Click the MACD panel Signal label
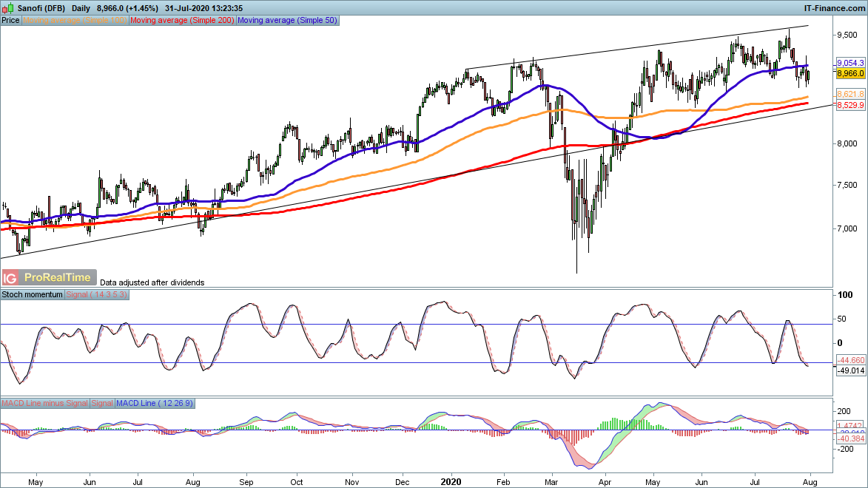868x488 pixels. (x=101, y=403)
